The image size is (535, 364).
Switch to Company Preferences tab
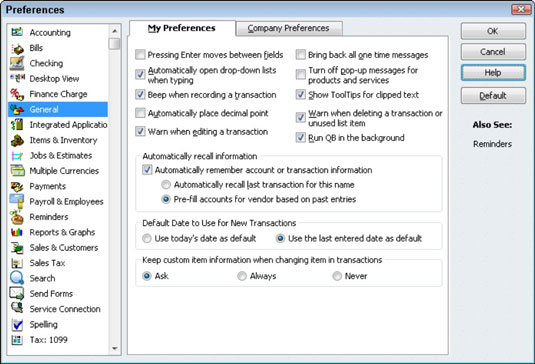[289, 28]
